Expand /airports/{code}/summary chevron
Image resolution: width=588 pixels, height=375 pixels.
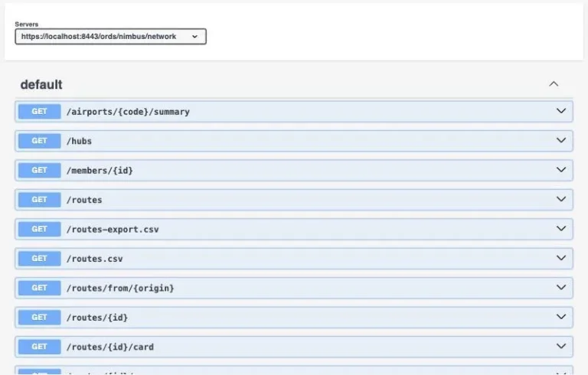(561, 111)
